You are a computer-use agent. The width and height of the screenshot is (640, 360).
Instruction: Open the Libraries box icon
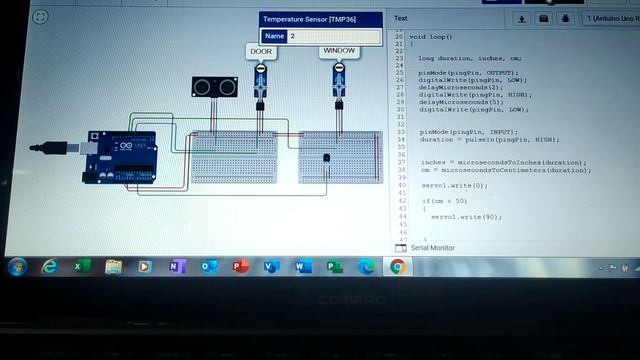pos(543,19)
